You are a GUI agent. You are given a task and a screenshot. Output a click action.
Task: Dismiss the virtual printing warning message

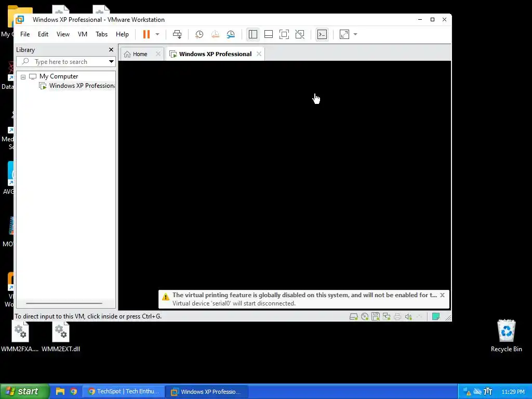443,295
